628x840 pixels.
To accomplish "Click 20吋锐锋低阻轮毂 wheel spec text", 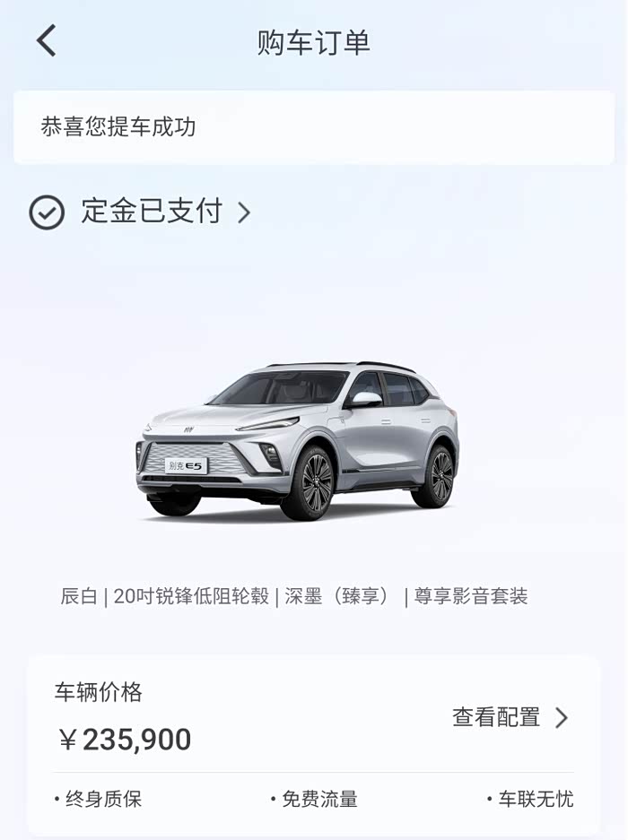I will click(x=191, y=596).
